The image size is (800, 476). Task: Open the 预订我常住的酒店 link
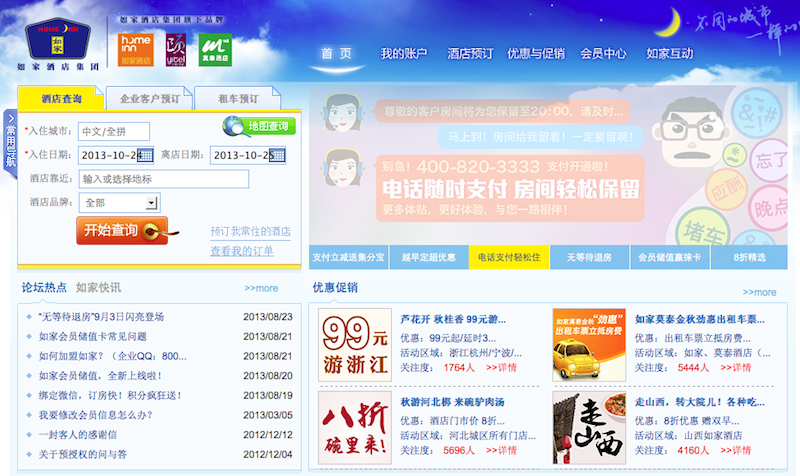pos(251,231)
